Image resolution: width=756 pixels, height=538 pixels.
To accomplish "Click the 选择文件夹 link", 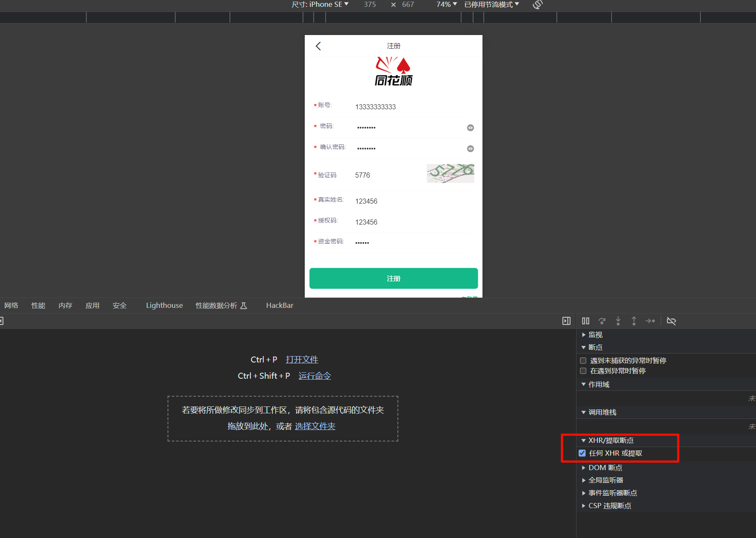I will tap(315, 426).
